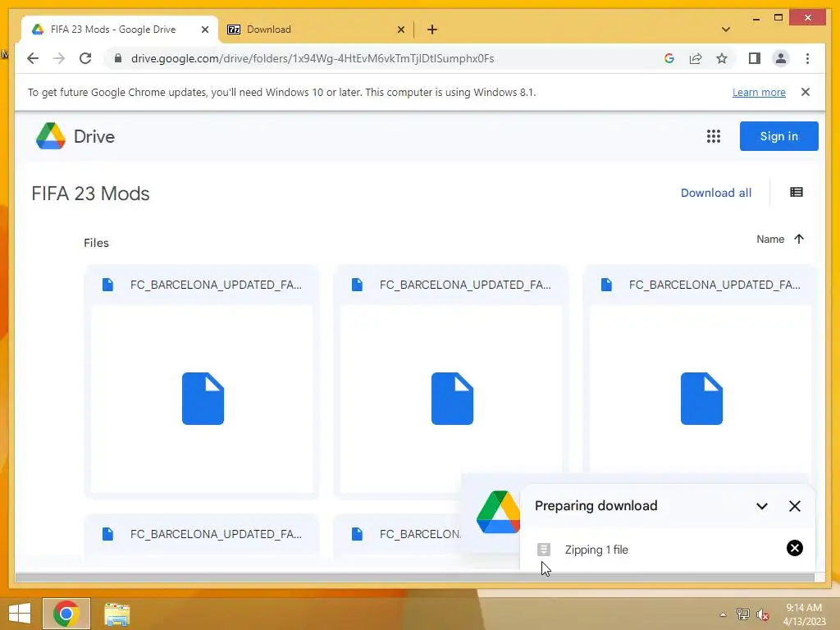Show hidden system tray icons

[723, 614]
